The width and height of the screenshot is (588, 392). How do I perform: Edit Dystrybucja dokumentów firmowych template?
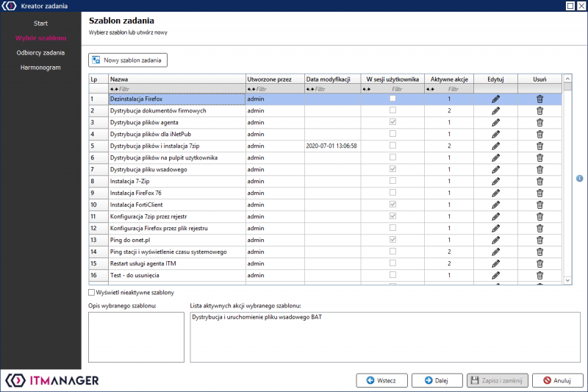click(495, 110)
